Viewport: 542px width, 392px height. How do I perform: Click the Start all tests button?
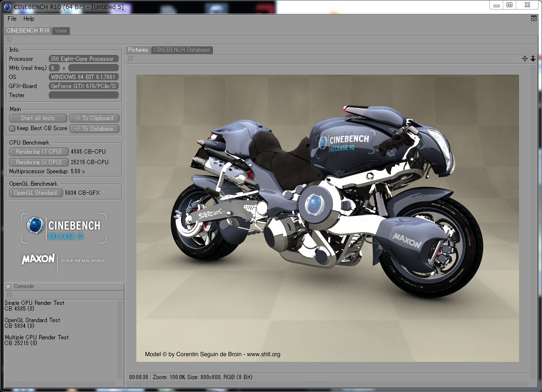(38, 118)
